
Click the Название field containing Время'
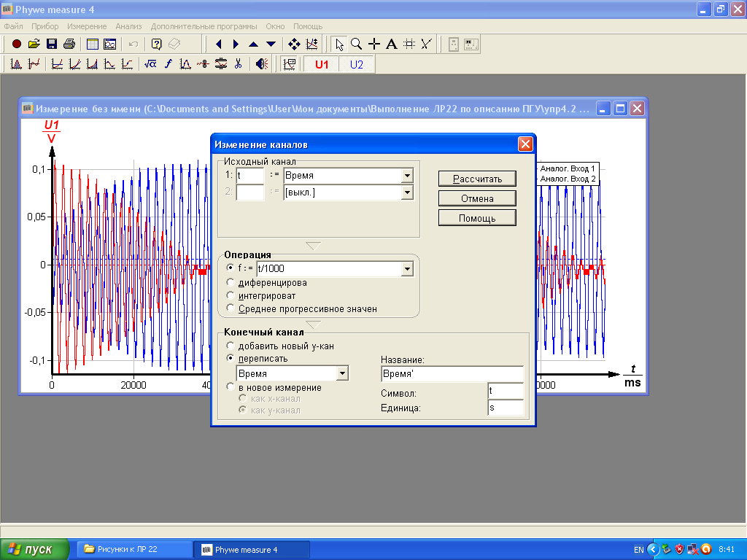452,374
